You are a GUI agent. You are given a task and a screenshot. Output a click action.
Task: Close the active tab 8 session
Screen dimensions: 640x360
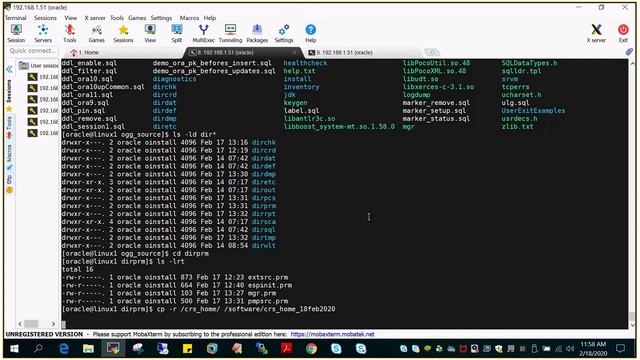click(294, 53)
